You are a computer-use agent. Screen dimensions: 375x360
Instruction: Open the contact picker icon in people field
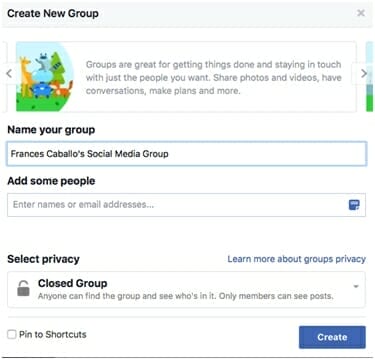point(354,205)
